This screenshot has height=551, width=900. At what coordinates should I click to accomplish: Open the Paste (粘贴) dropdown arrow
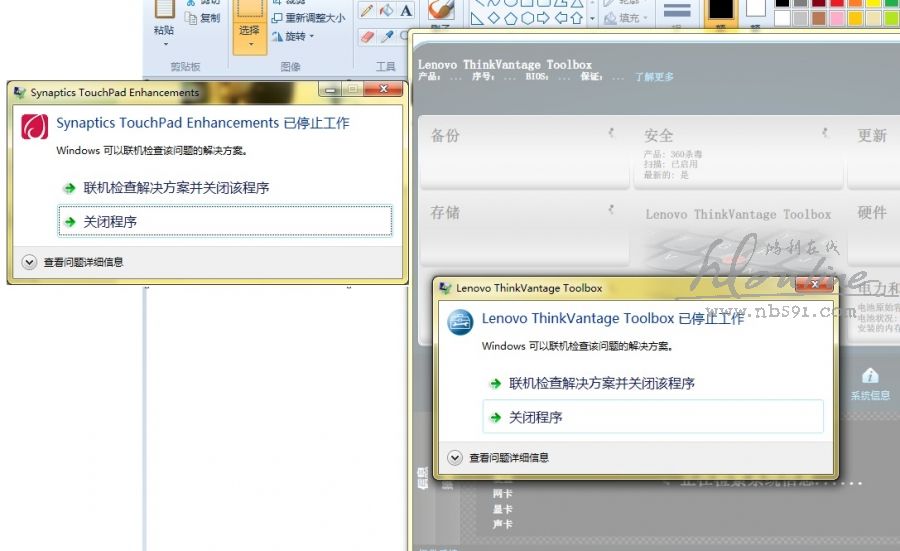[x=165, y=44]
